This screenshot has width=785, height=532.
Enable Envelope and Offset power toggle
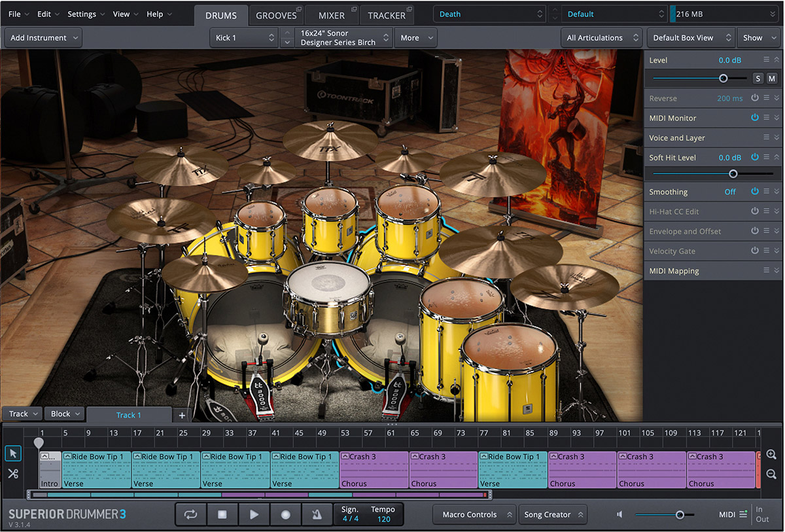(755, 231)
